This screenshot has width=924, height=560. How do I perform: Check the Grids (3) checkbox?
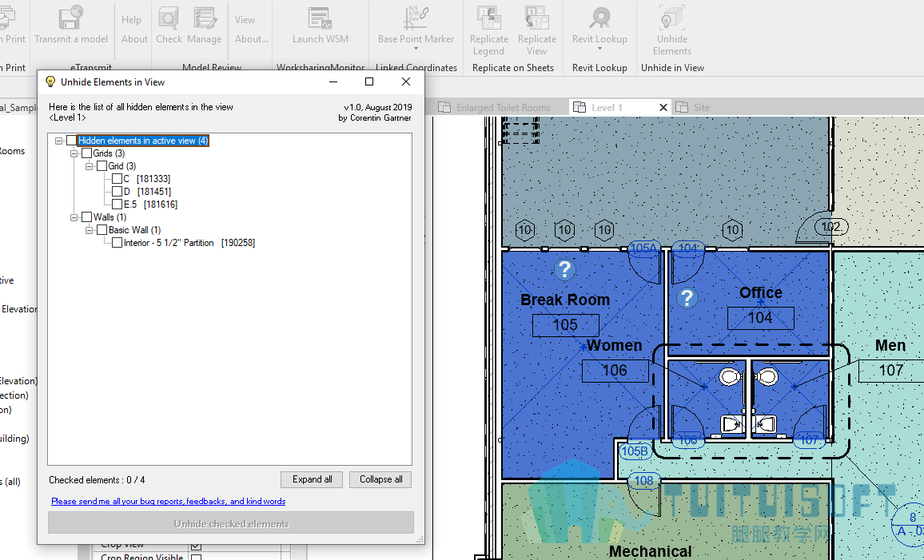click(x=86, y=153)
